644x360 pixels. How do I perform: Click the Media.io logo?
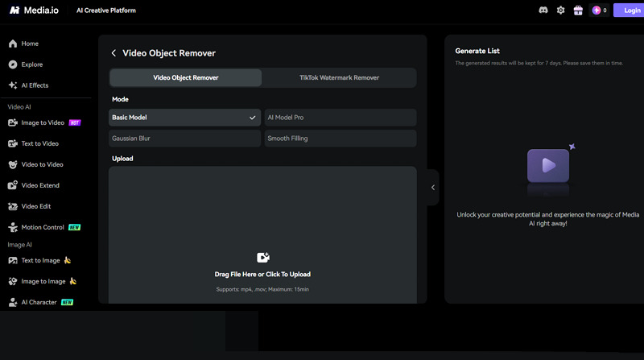point(37,10)
